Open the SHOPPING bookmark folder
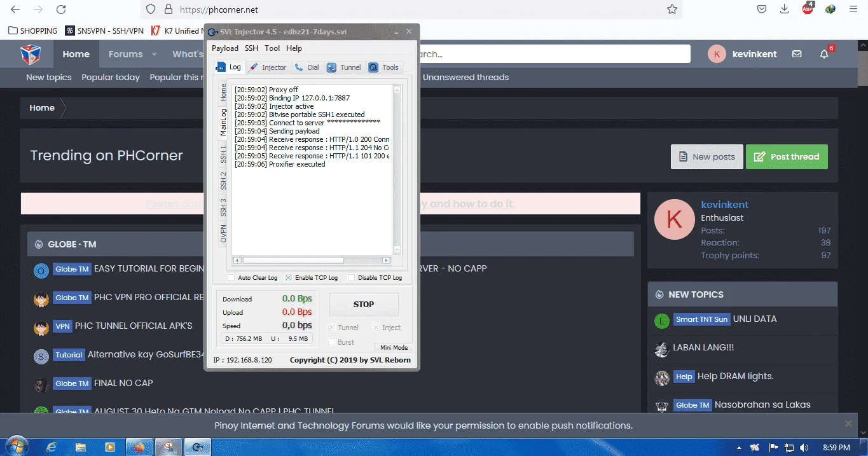The height and width of the screenshot is (456, 868). tap(33, 31)
